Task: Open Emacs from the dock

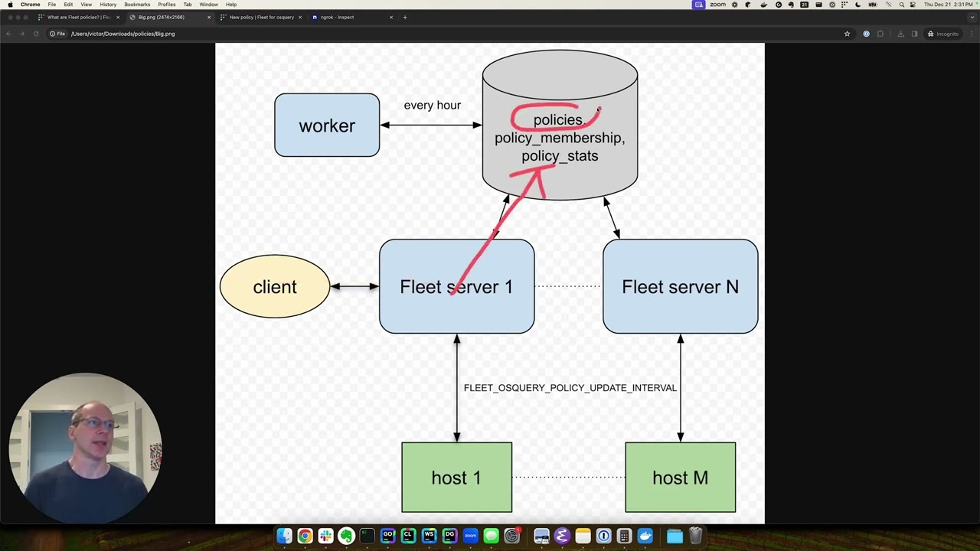Action: [562, 536]
